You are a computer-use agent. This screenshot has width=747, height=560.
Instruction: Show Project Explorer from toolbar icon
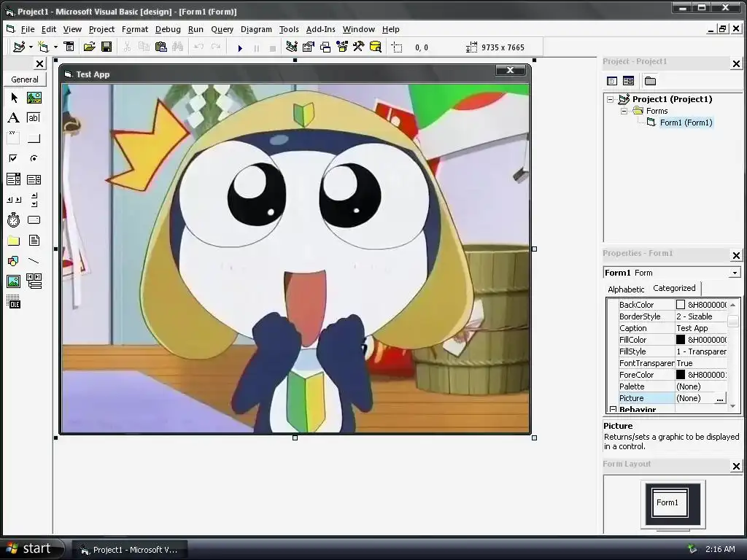(x=292, y=47)
